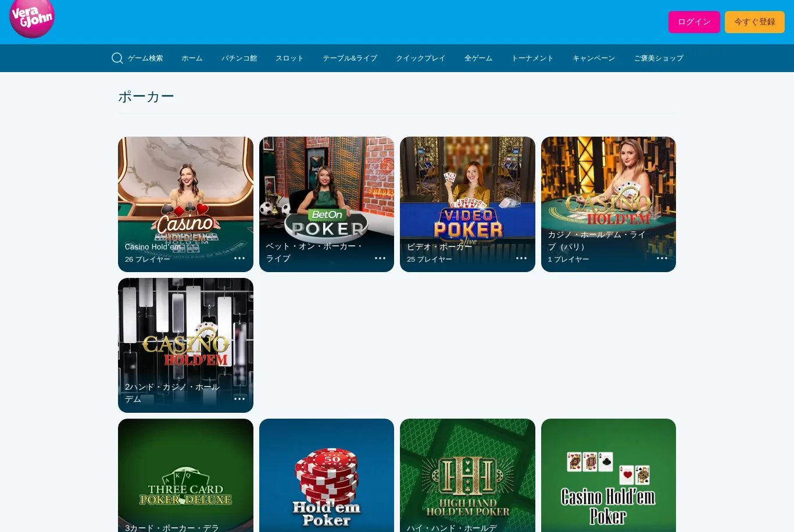Viewport: 794px width, 532px height.
Task: Click the 1 プレイヤー count text
Action: [568, 259]
